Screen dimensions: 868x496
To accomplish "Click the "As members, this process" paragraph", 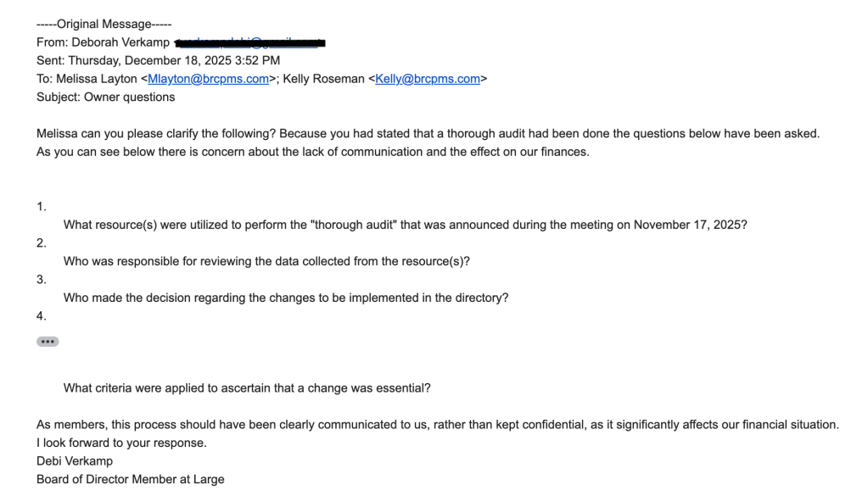I will 437,424.
